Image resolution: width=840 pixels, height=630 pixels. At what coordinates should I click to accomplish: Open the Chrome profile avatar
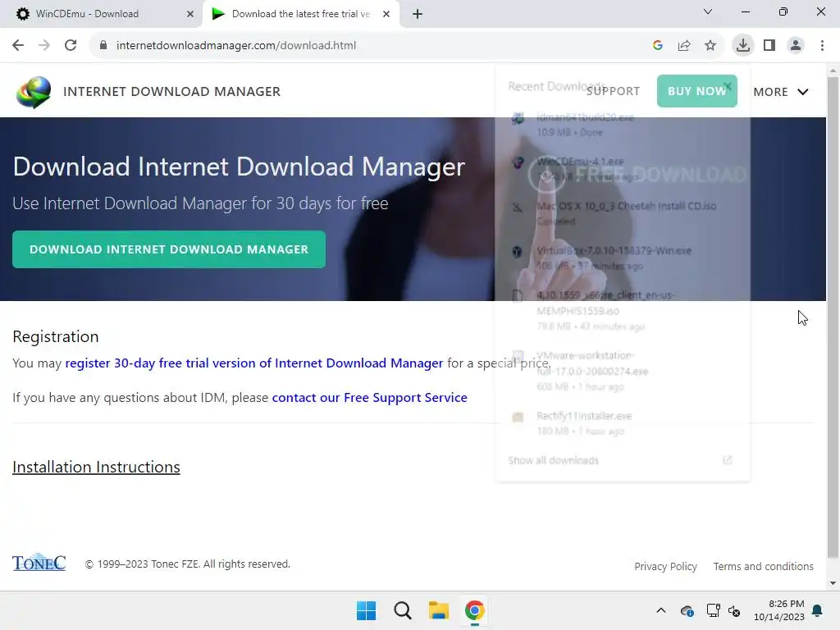coord(796,46)
